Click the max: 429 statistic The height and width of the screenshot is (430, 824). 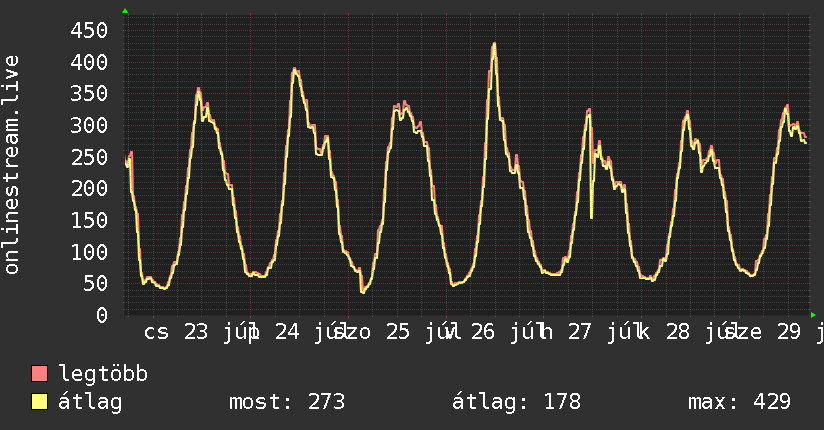tap(739, 402)
